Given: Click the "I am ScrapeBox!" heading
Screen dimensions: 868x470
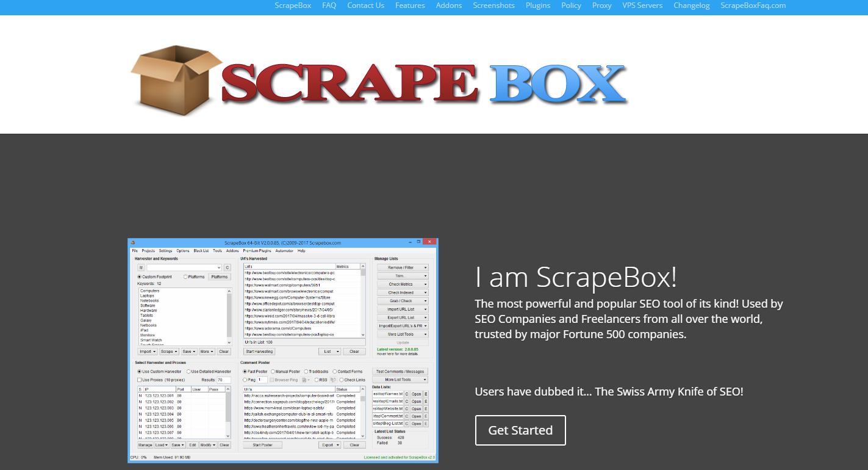Looking at the screenshot, I should pos(576,278).
